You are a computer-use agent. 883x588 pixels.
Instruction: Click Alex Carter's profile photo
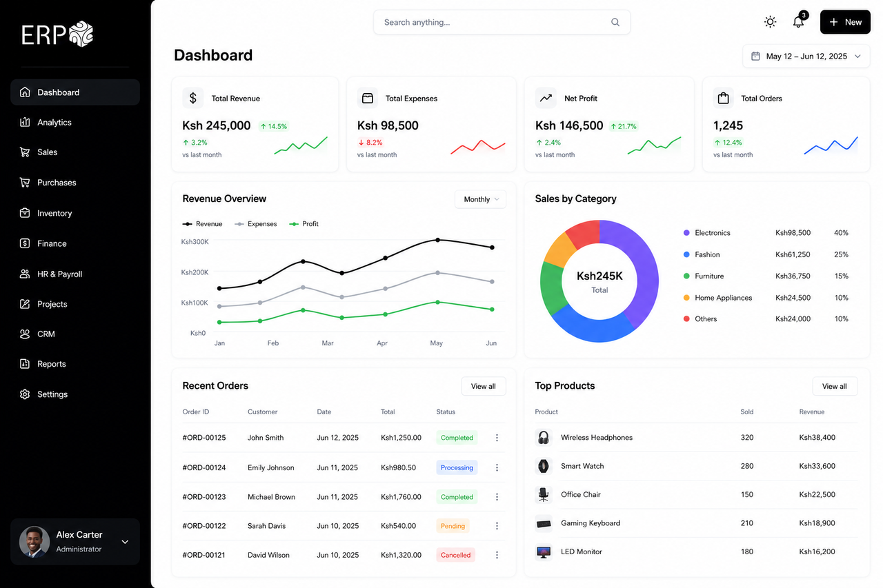(34, 542)
